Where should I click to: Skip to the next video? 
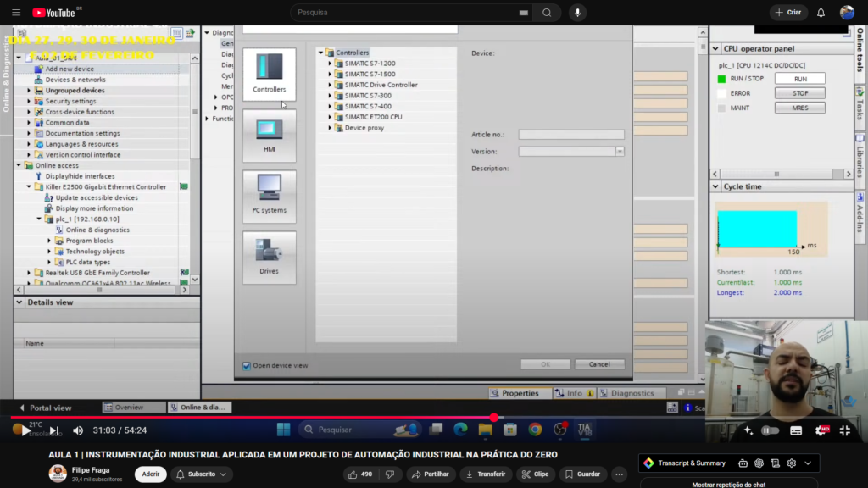point(53,430)
